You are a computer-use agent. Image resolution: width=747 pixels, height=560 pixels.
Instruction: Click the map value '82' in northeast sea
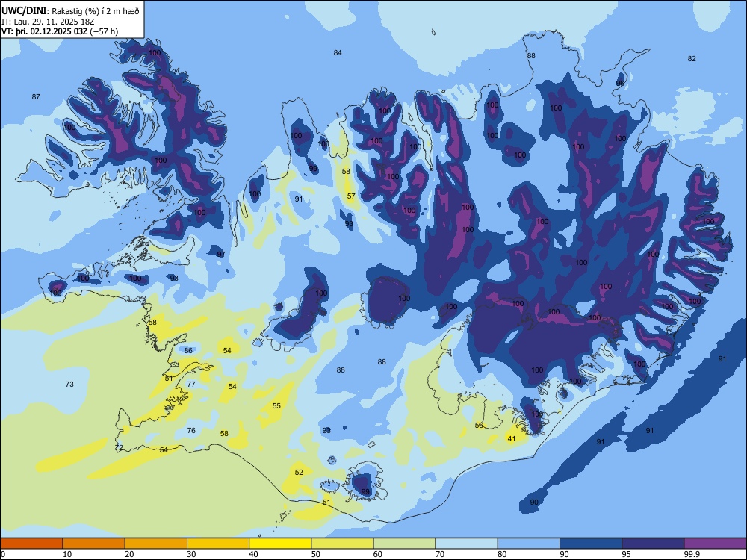coord(692,58)
